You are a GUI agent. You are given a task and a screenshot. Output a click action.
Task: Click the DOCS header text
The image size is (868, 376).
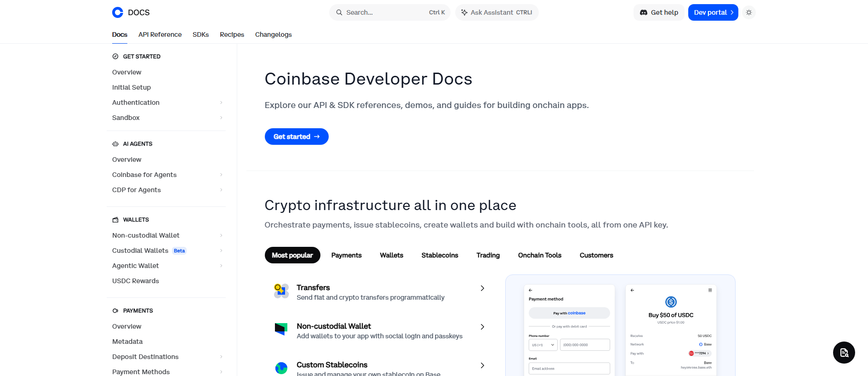(139, 12)
